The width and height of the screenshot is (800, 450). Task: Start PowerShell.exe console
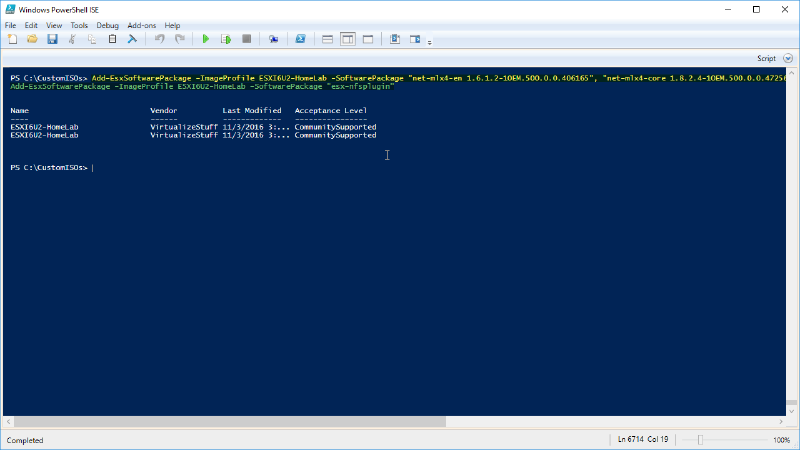coord(301,39)
